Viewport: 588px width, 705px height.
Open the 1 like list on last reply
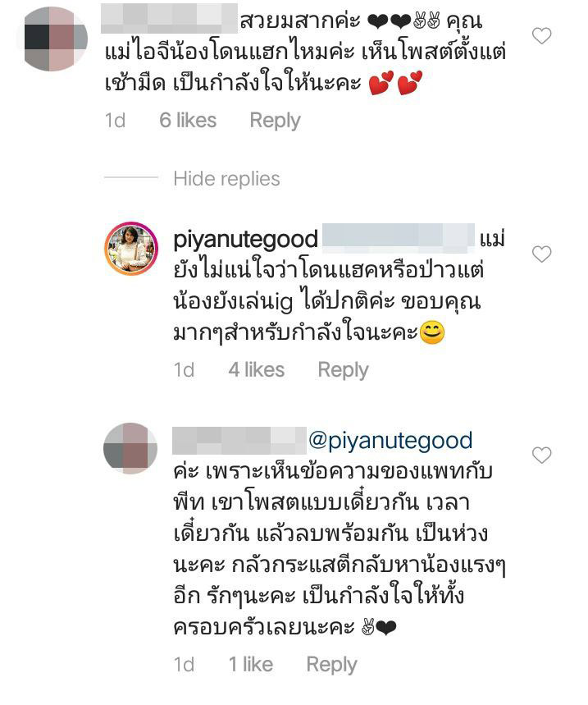(x=251, y=664)
